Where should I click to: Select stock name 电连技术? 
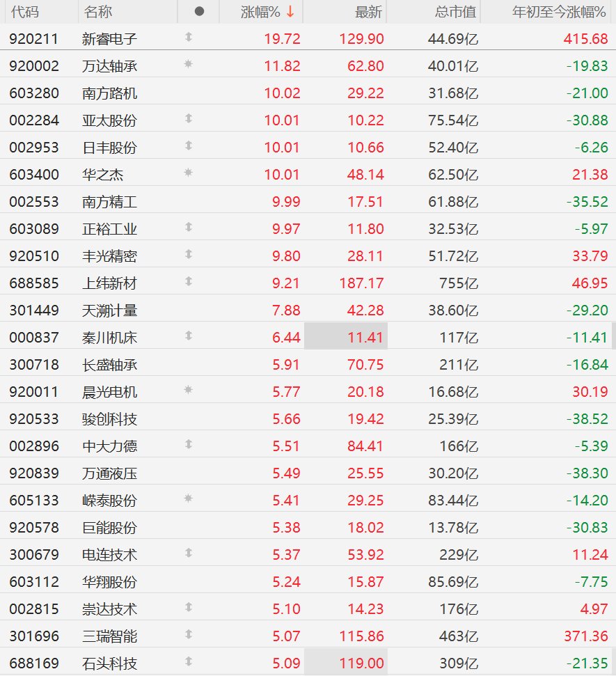click(x=109, y=555)
